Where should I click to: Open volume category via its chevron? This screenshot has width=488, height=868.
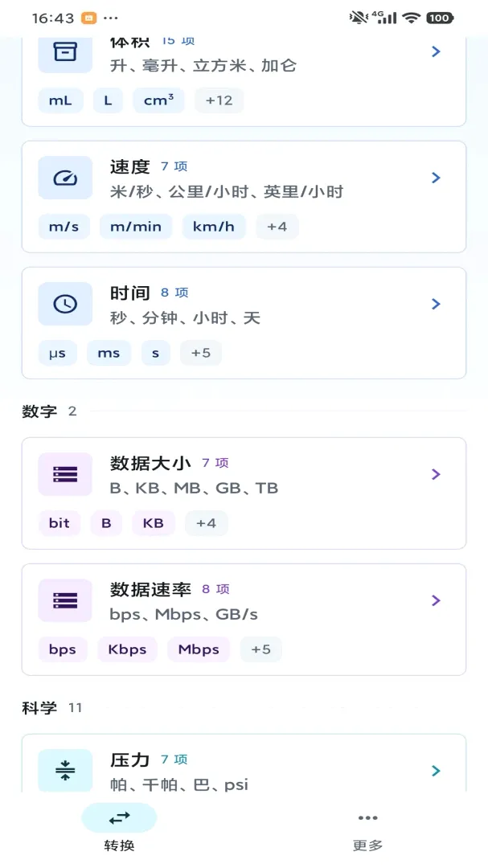[436, 51]
